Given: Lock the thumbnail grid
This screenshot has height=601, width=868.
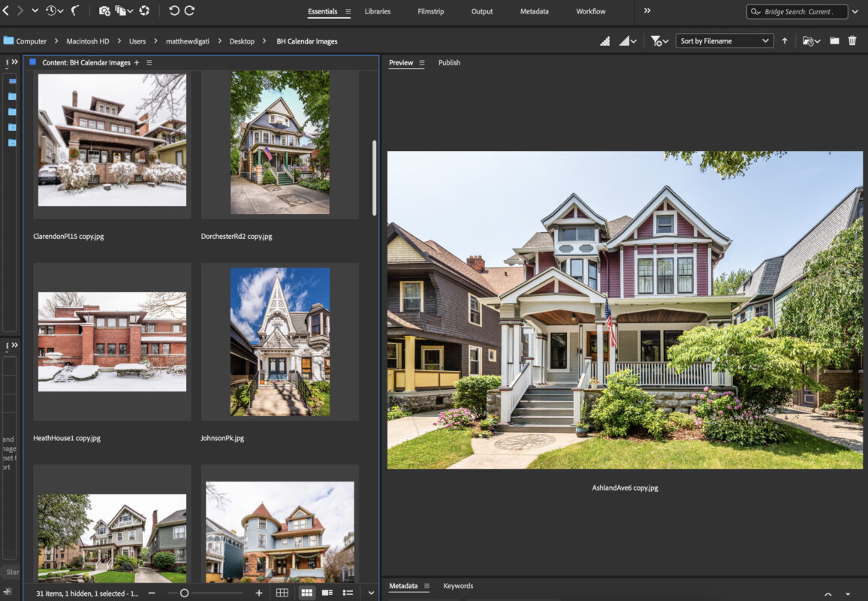Looking at the screenshot, I should (282, 593).
